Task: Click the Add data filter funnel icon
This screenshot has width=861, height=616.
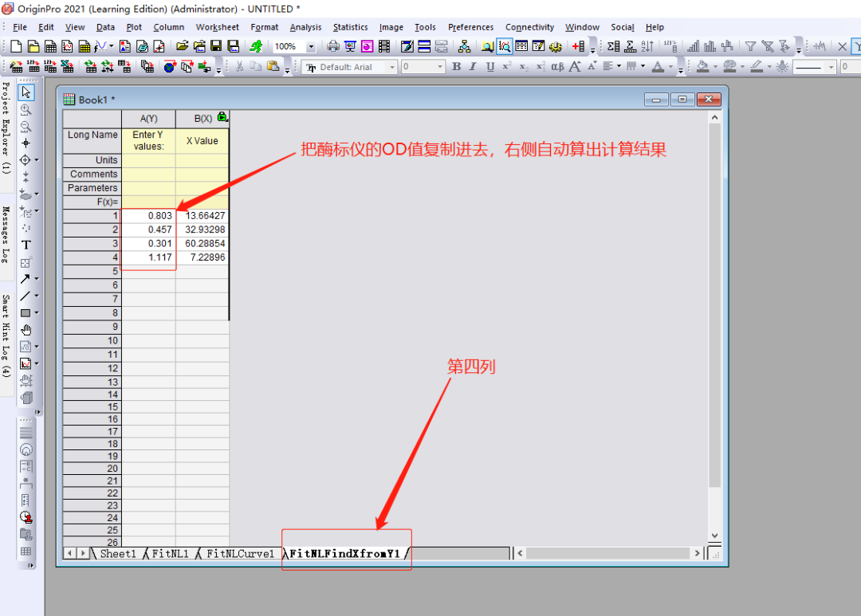Action: 749,47
